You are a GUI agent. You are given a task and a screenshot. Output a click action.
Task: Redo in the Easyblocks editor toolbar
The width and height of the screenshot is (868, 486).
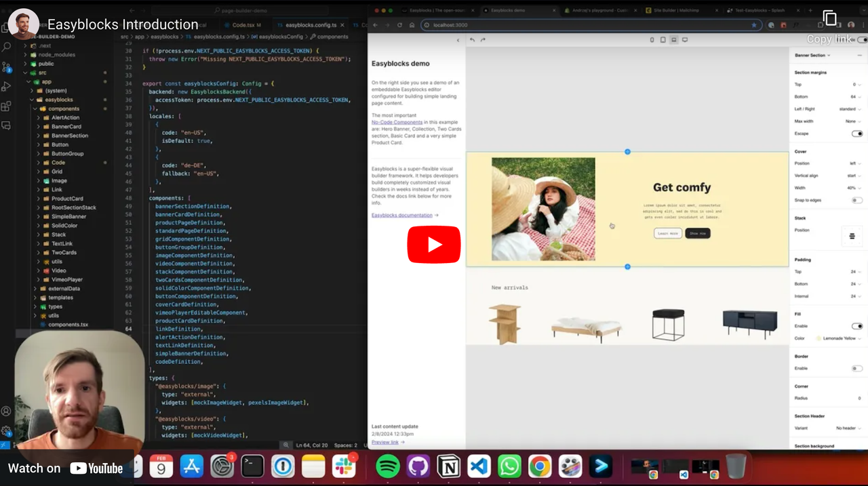tap(483, 40)
